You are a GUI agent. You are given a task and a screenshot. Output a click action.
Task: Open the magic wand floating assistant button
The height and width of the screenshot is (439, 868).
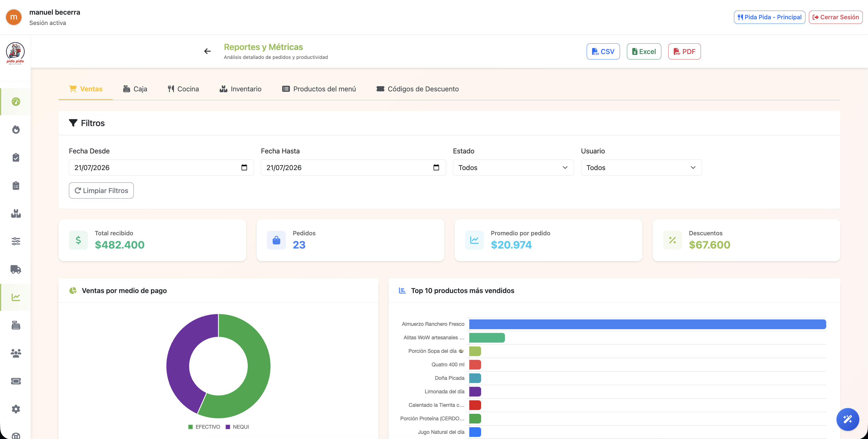click(847, 419)
